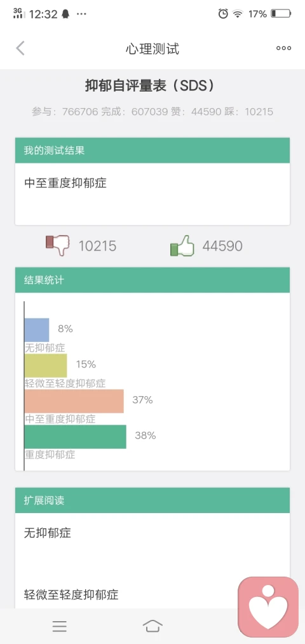Tap the 10215 dislike count

(x=97, y=246)
